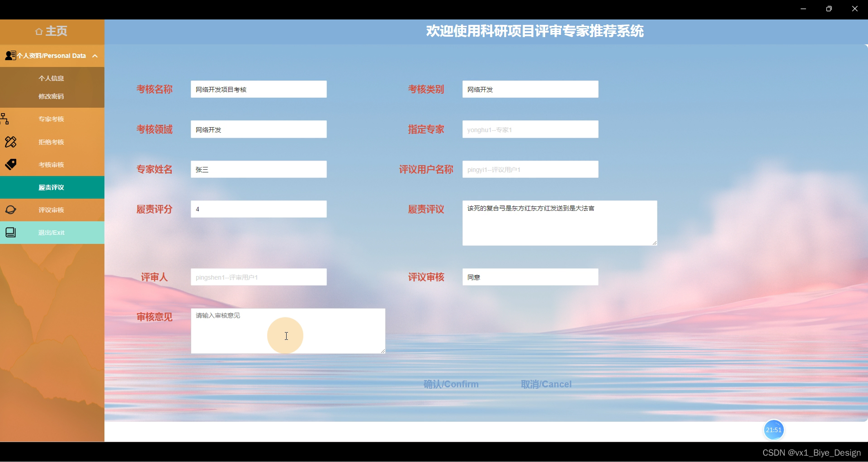Click the home icon beside 主页
This screenshot has width=868, height=462.
click(39, 32)
